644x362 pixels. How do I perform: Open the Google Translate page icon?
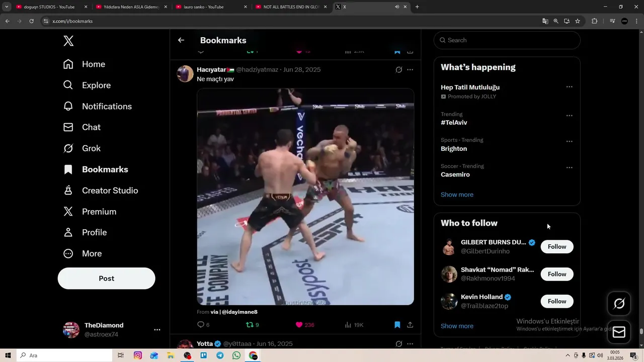[545, 21]
